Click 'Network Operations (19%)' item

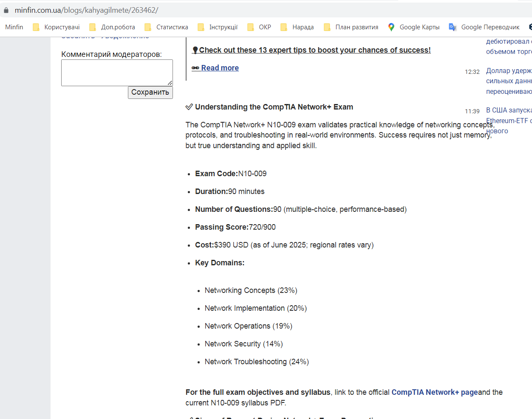pyautogui.click(x=249, y=326)
